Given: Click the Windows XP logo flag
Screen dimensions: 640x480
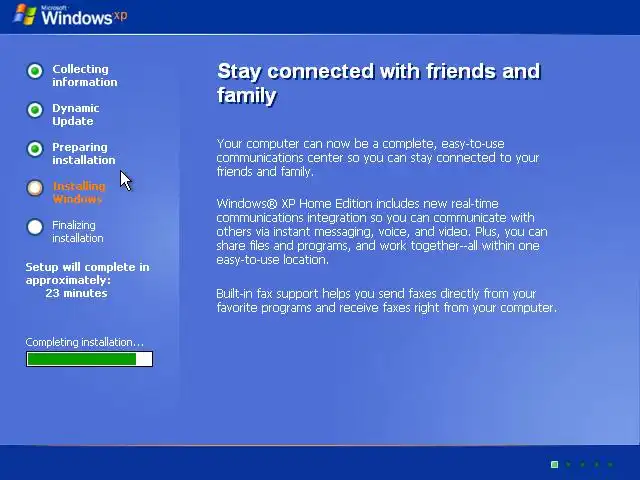Looking at the screenshot, I should click(25, 15).
